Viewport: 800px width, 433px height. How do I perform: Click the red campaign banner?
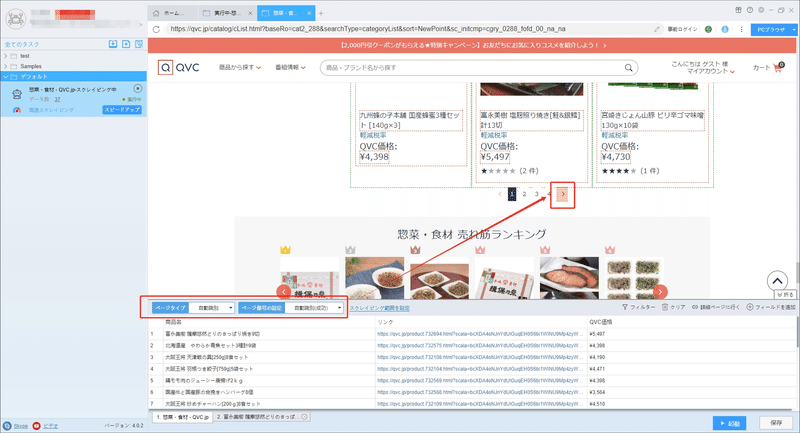pyautogui.click(x=472, y=45)
